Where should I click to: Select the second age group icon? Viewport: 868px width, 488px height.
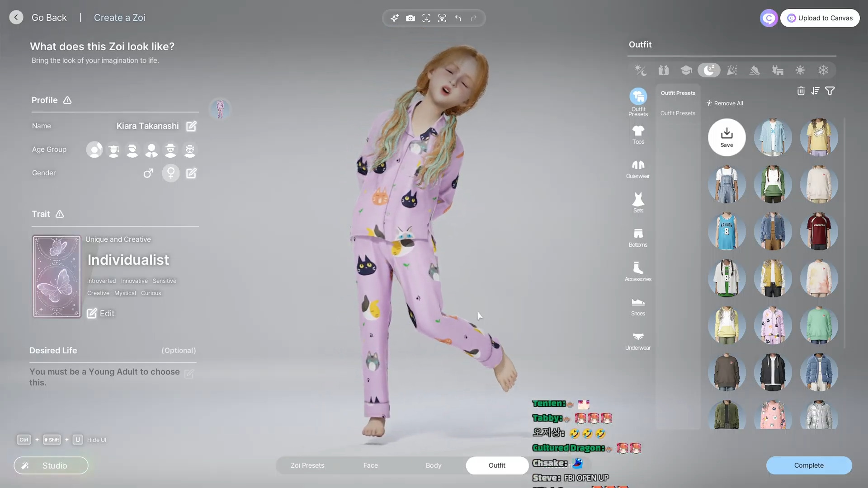(113, 150)
